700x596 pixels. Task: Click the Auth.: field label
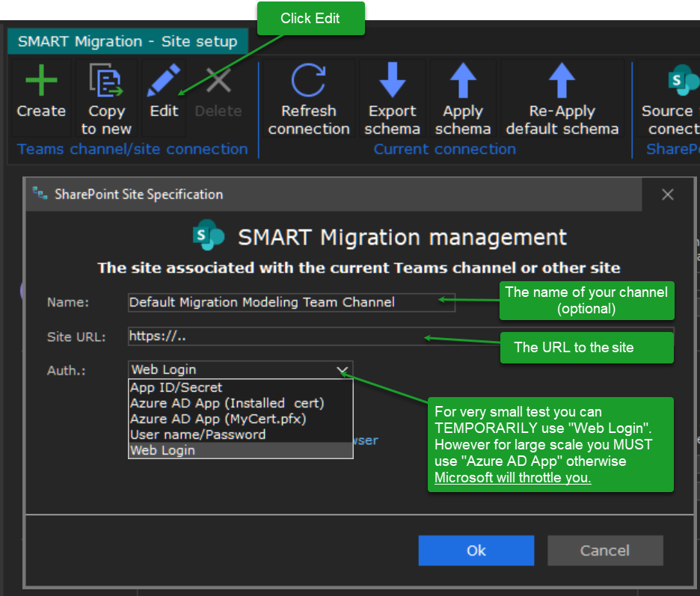point(67,371)
